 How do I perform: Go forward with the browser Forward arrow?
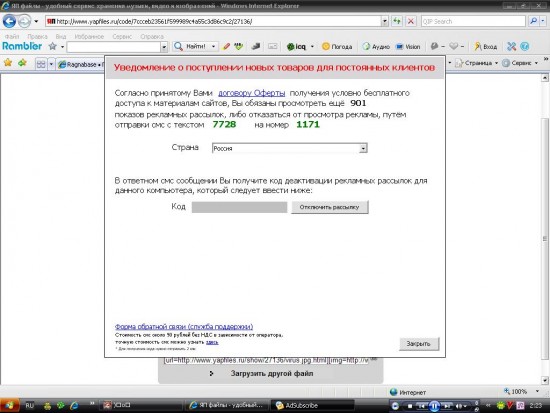point(24,21)
